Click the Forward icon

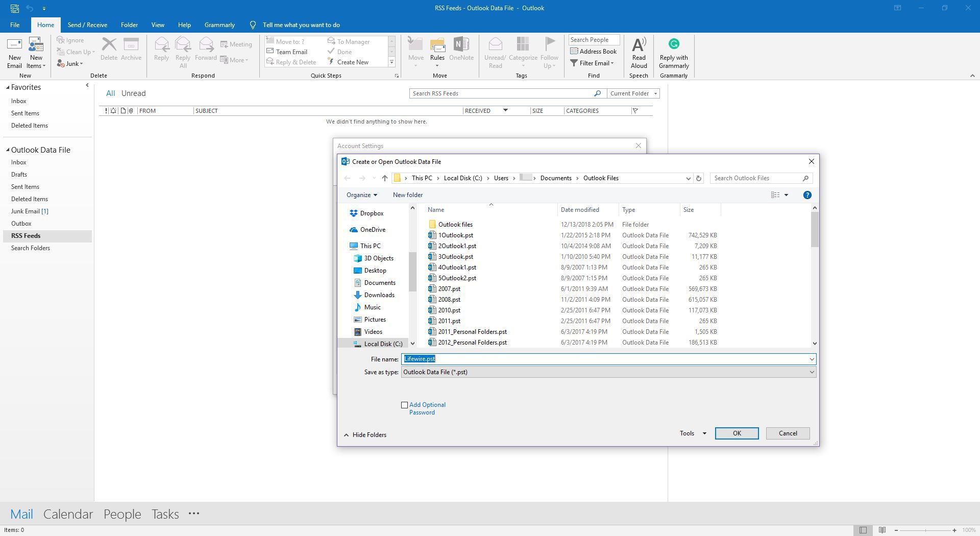(x=206, y=45)
